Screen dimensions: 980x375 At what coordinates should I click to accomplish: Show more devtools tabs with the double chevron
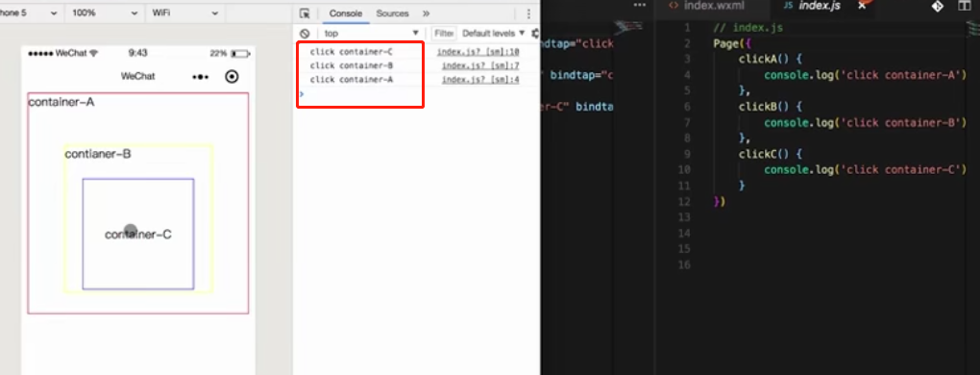426,13
